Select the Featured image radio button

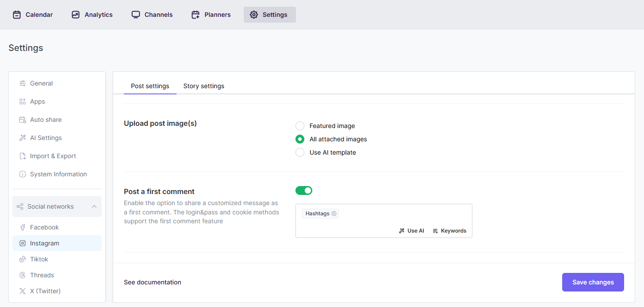coord(300,126)
